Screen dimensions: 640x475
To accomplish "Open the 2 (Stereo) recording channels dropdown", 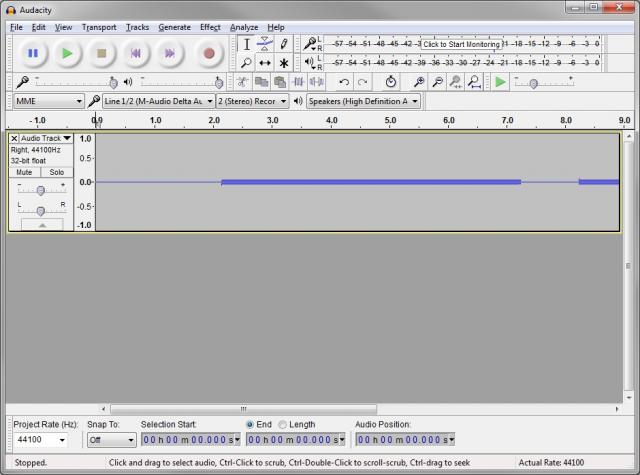I will pyautogui.click(x=252, y=101).
